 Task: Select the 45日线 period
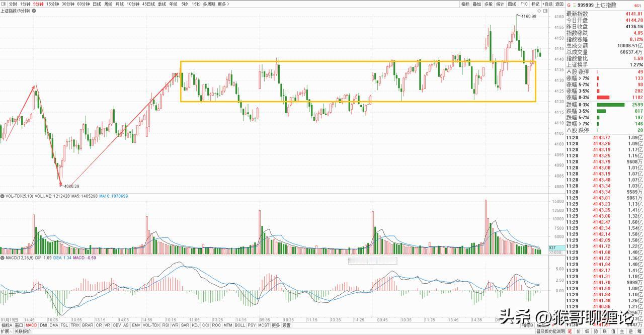click(x=148, y=4)
